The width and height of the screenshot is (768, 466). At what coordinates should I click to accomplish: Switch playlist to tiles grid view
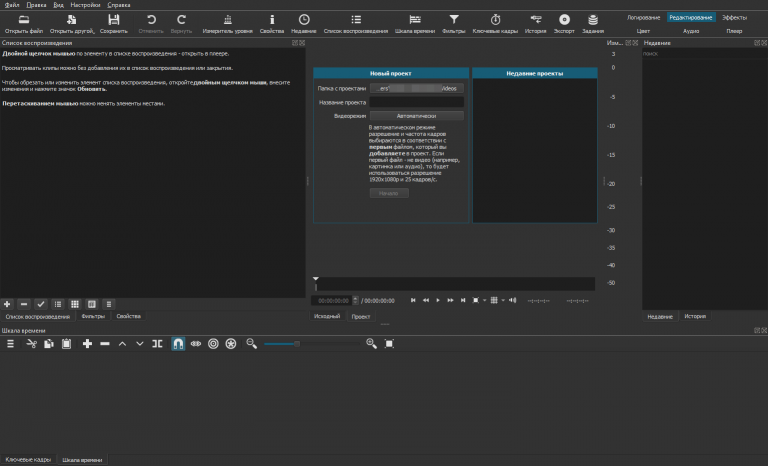(x=74, y=304)
